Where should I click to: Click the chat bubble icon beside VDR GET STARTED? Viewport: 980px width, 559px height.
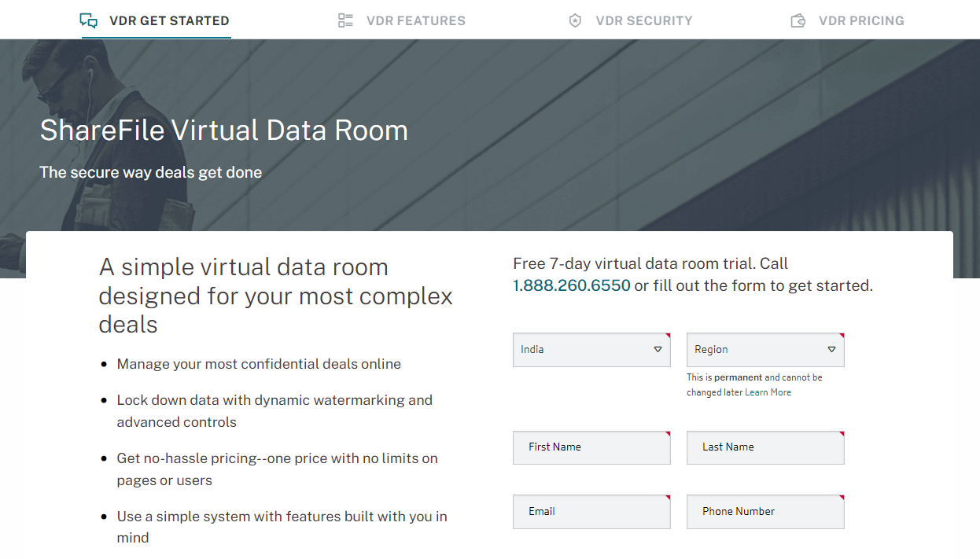(89, 20)
